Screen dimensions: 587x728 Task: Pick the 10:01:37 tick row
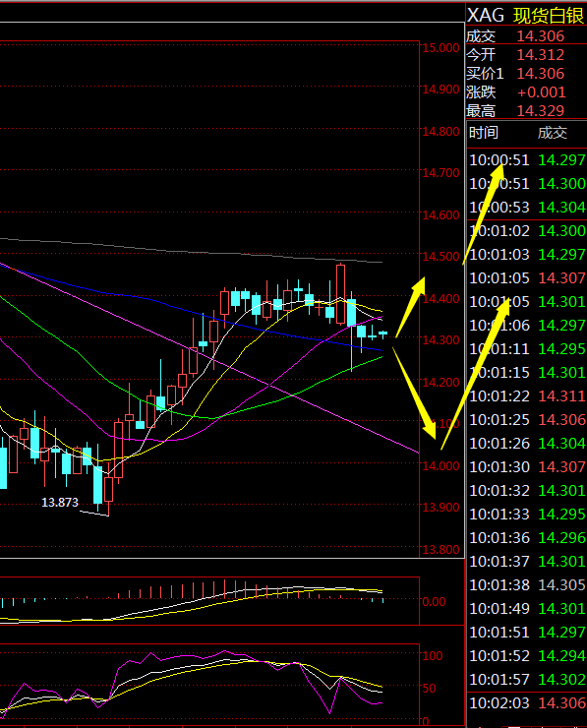pos(527,562)
